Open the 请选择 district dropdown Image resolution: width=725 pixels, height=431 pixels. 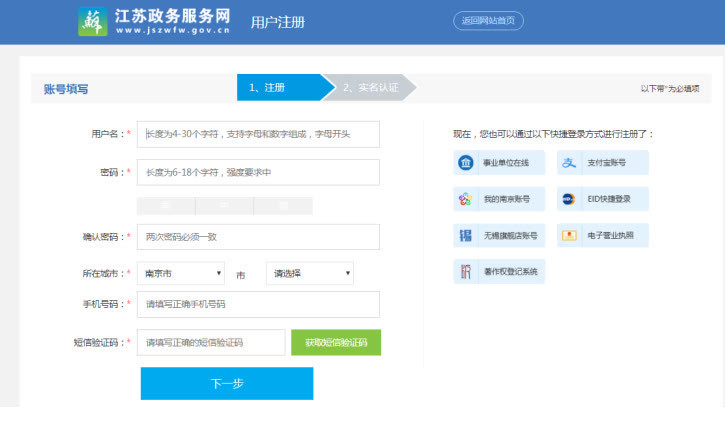[x=310, y=273]
